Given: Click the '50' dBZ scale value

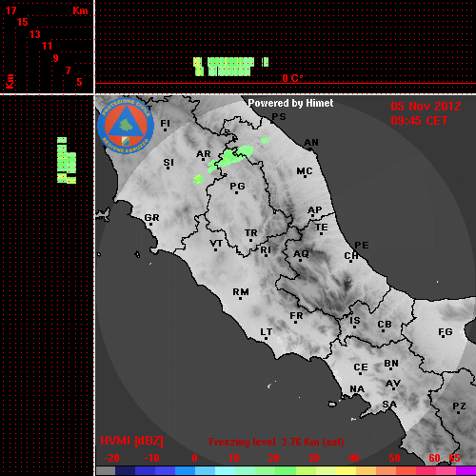Looking at the screenshot, I should coord(395,458).
